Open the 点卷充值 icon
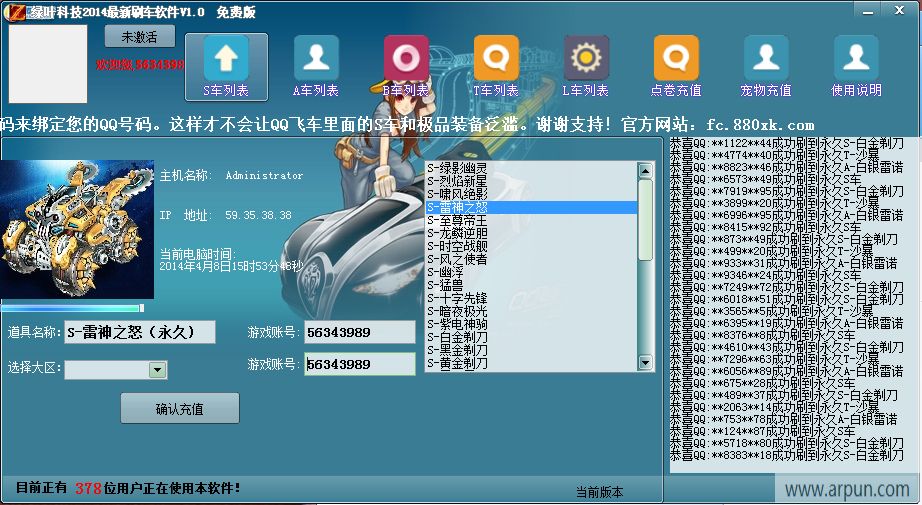This screenshot has width=922, height=505. pos(676,66)
